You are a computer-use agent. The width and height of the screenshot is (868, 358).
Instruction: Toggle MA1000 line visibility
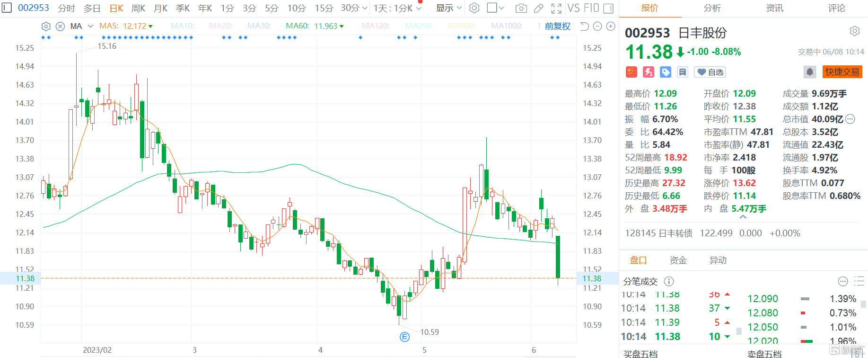[507, 26]
